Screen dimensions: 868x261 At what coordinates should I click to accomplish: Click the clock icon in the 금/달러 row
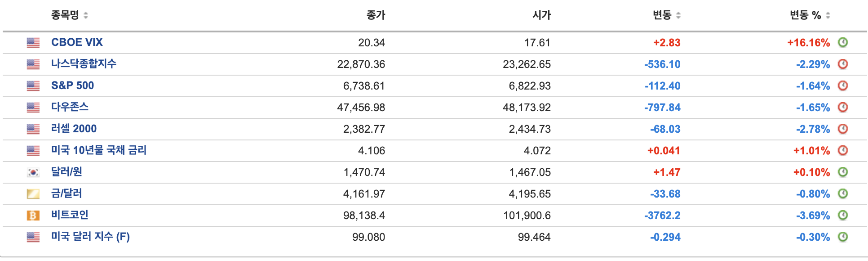844,193
